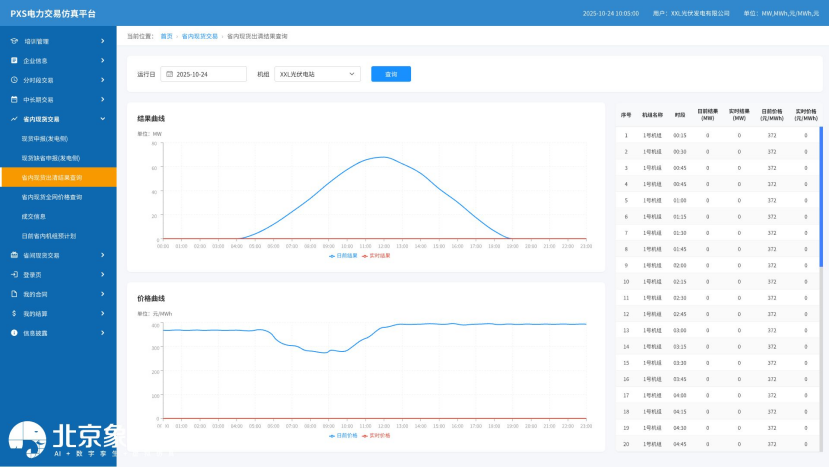Image resolution: width=830 pixels, height=467 pixels.
Task: Expand the 信息披露 menu arrow
Action: pyautogui.click(x=103, y=333)
